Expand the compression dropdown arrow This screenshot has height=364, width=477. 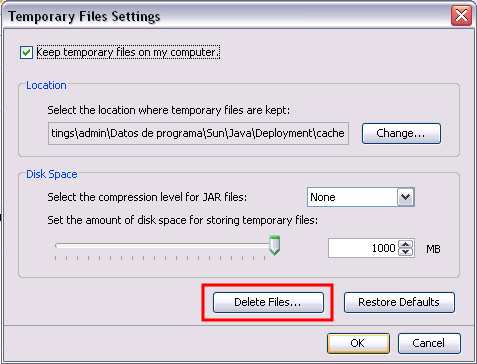(x=405, y=197)
